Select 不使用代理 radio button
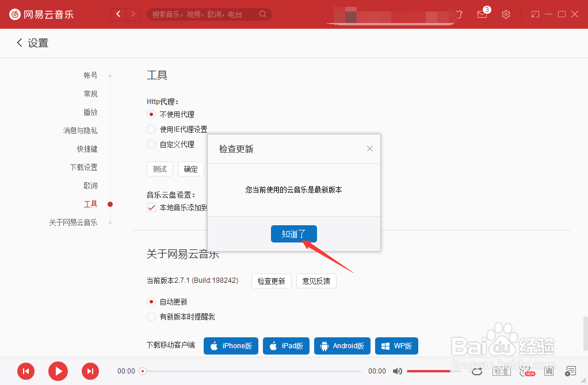This screenshot has height=385, width=588. click(x=151, y=114)
